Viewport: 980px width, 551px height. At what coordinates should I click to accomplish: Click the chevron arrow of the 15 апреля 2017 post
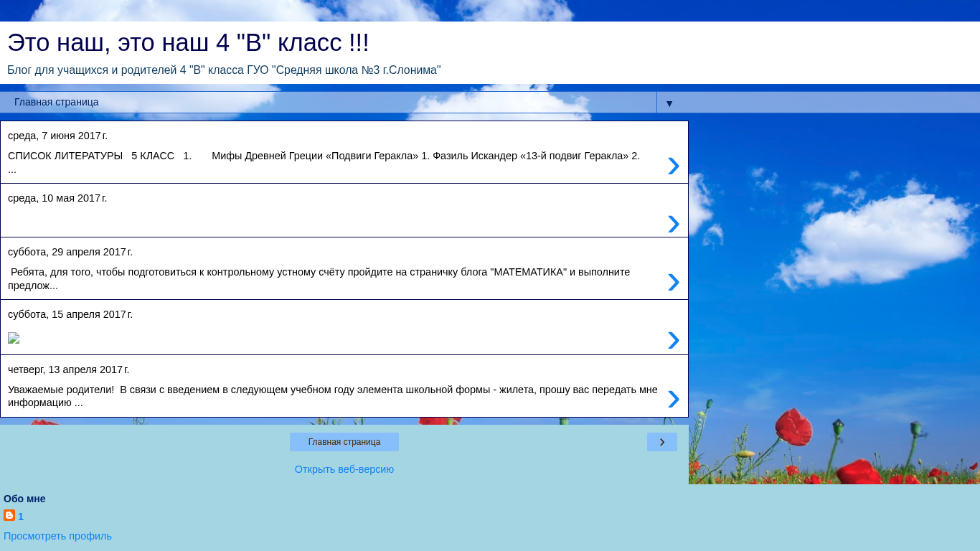[673, 340]
